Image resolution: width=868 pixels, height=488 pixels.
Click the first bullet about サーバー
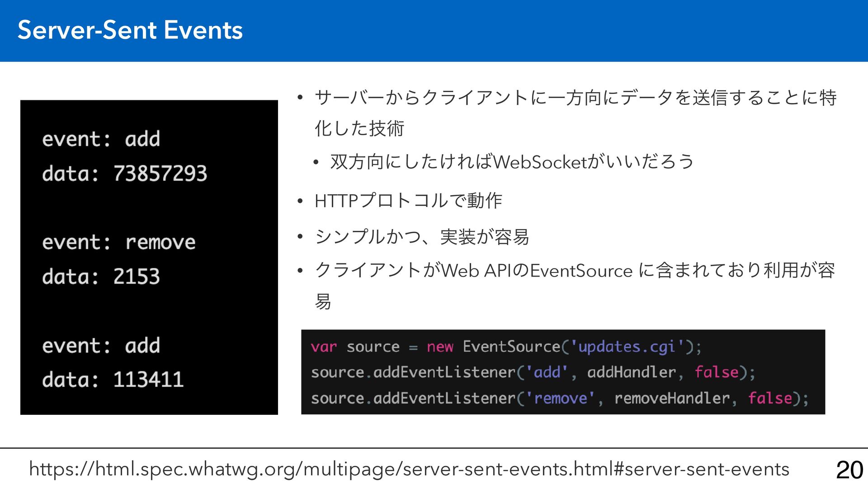575,98
